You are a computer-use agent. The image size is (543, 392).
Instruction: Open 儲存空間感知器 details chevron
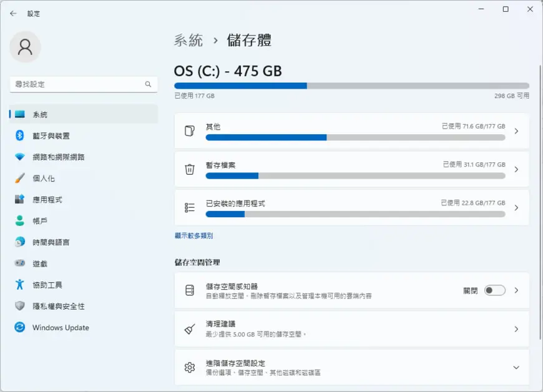pyautogui.click(x=516, y=290)
